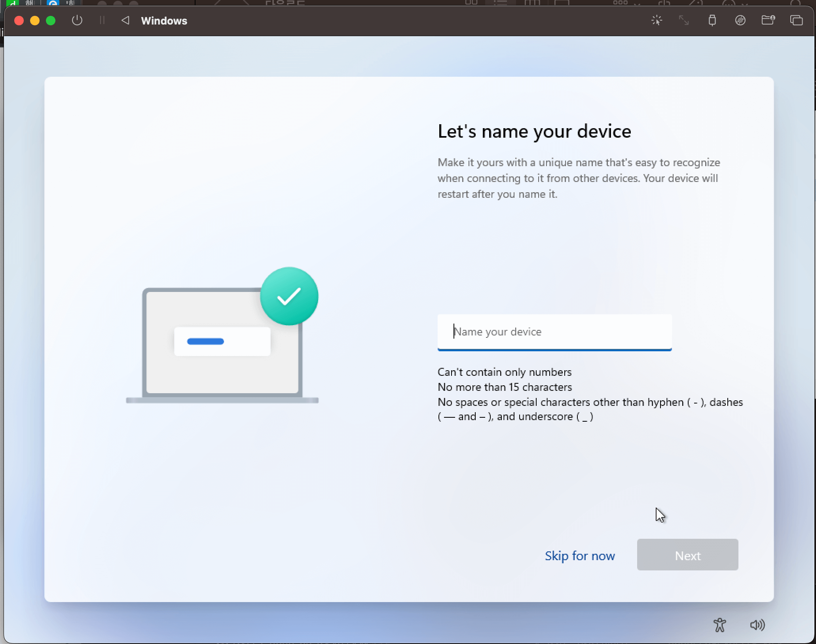Open the shared folder icon in the VM toolbar
Image resolution: width=816 pixels, height=644 pixels.
point(768,20)
